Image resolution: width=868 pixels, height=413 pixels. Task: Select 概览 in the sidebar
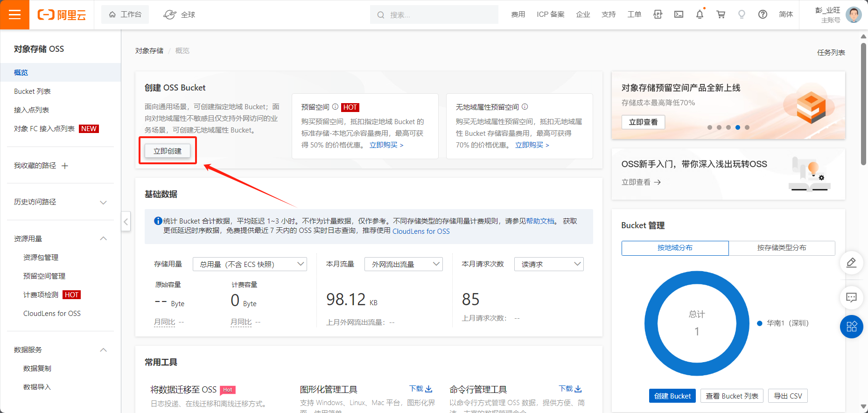click(x=61, y=72)
